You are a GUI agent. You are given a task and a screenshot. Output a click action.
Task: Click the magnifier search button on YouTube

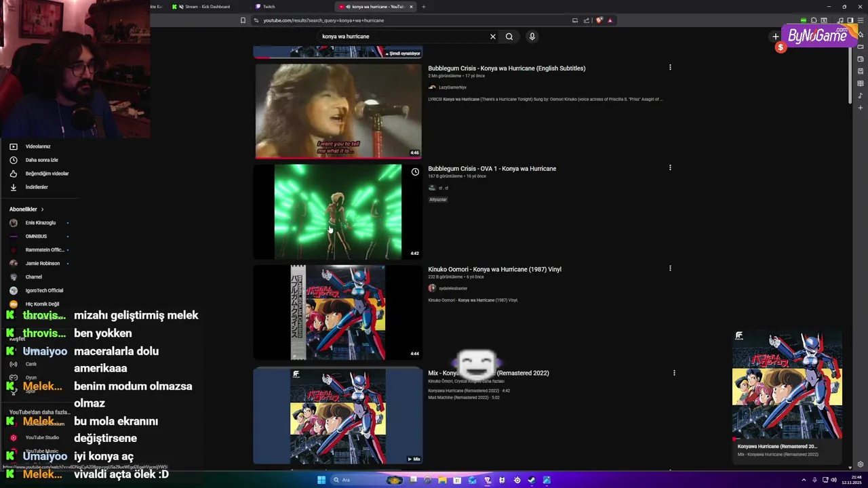pos(509,37)
